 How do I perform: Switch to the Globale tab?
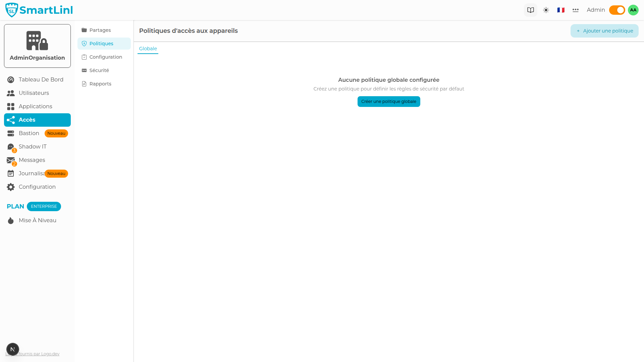(148, 49)
